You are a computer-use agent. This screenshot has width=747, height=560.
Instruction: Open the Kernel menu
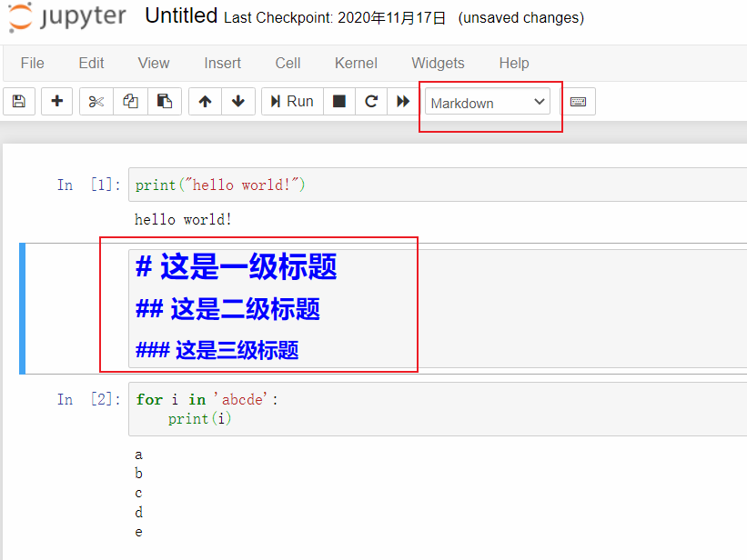click(356, 63)
